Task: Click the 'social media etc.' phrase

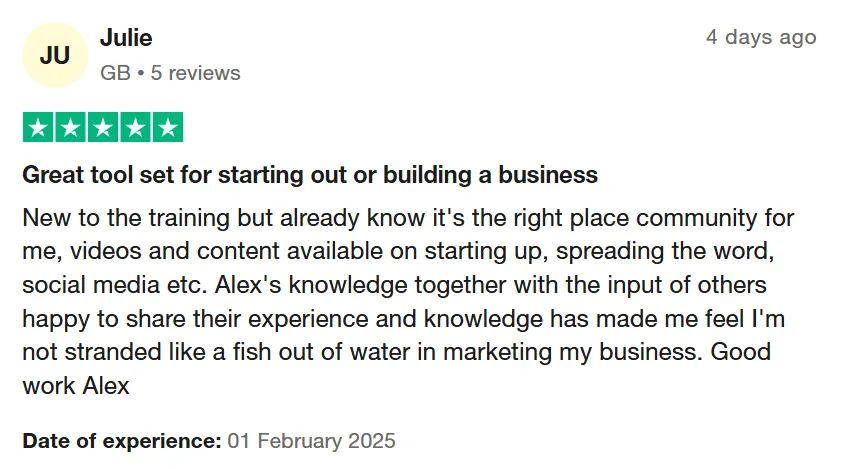Action: (x=115, y=285)
